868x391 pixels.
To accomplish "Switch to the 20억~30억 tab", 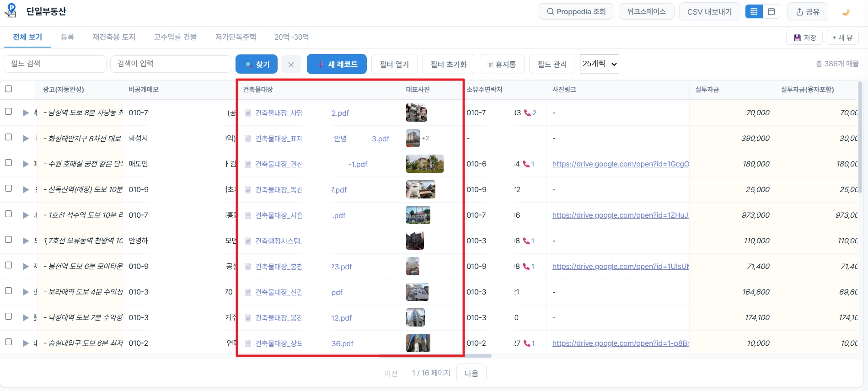I will (x=292, y=37).
